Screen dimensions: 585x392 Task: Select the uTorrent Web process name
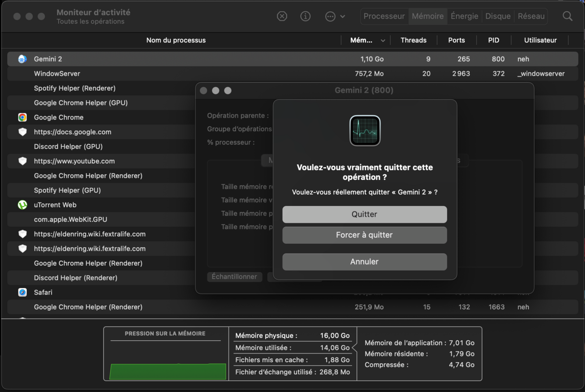point(55,205)
